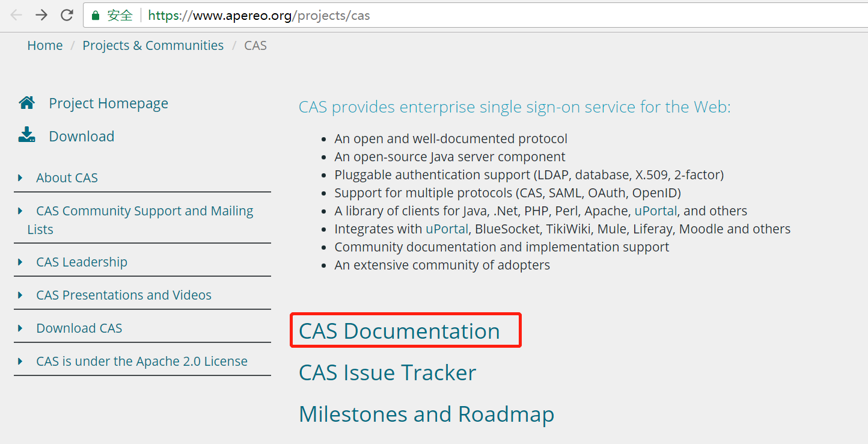This screenshot has height=444, width=868.
Task: Click the green secure padlock icon
Action: pos(95,16)
